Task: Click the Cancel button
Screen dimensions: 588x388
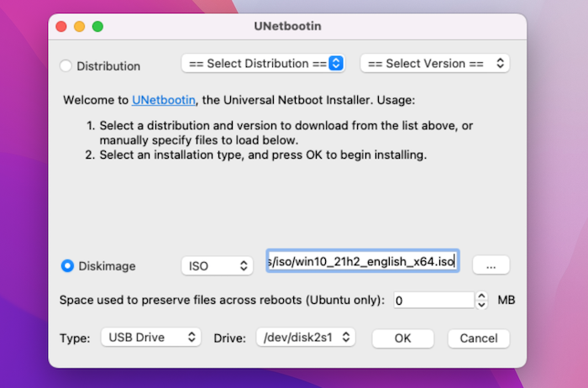Action: coord(479,338)
